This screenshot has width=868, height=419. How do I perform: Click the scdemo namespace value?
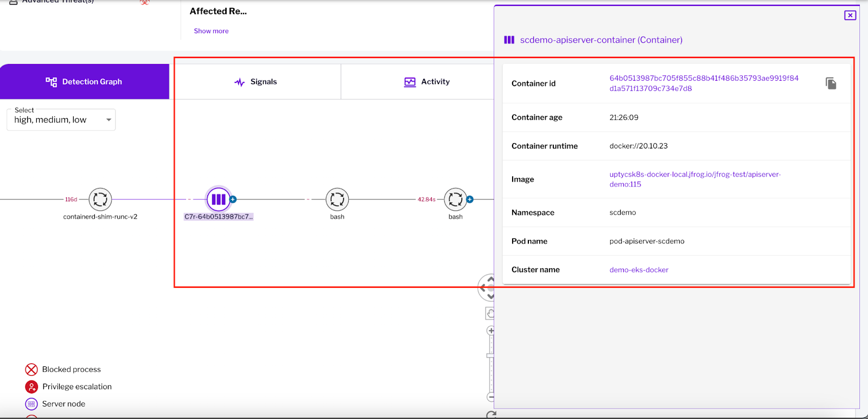(x=622, y=212)
